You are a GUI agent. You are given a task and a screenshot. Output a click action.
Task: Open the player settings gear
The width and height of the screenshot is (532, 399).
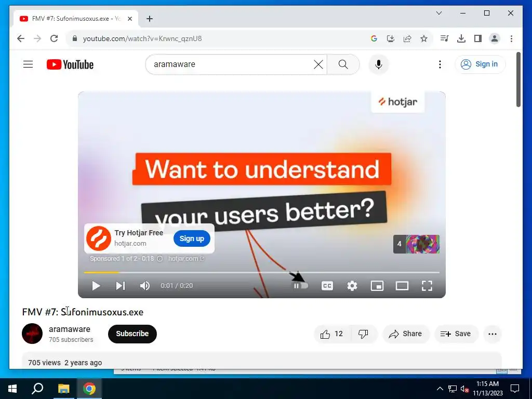click(352, 286)
